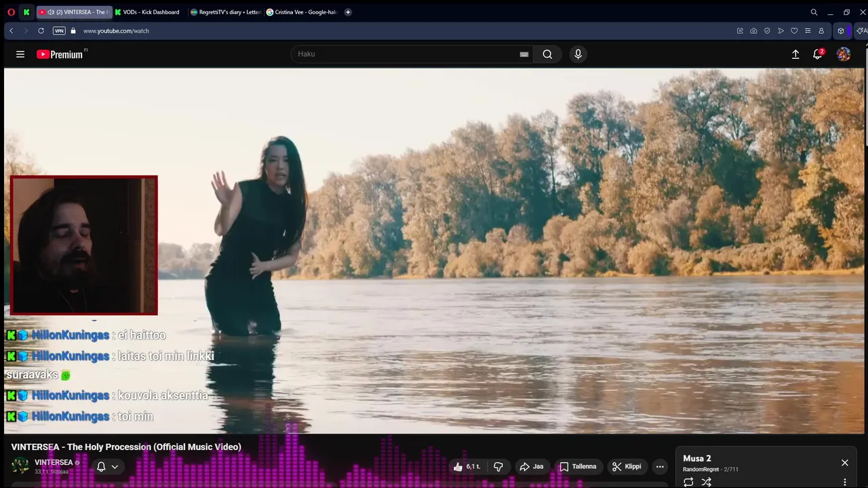Close the Musa 2 playlist panel
This screenshot has height=488, width=868.
[x=845, y=462]
